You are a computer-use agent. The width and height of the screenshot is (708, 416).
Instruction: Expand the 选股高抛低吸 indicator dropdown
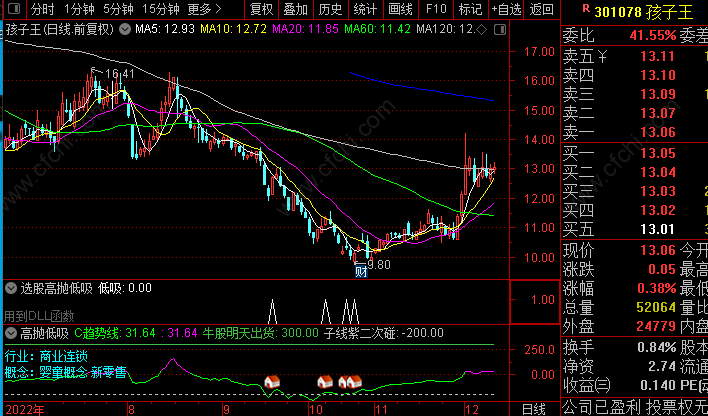point(12,288)
